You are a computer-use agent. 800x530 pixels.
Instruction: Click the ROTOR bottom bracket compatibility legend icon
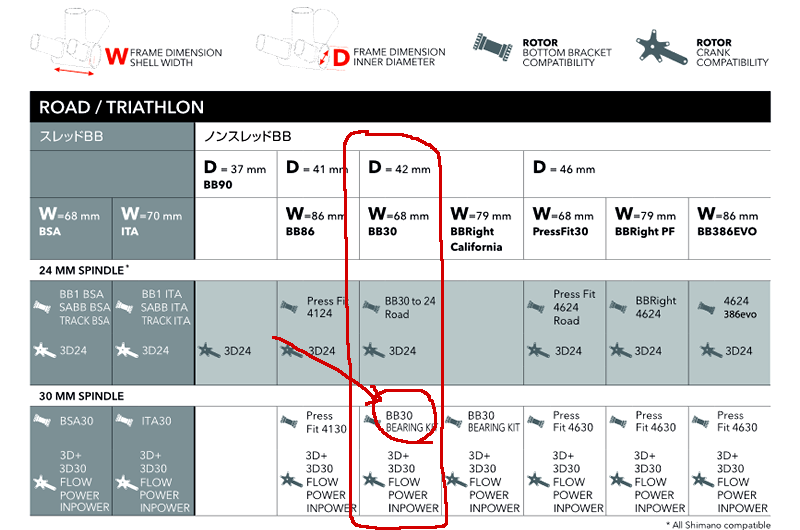click(x=492, y=47)
